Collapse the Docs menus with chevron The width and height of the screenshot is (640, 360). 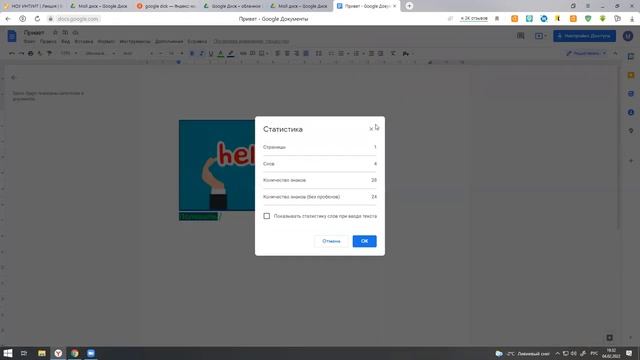(x=616, y=53)
